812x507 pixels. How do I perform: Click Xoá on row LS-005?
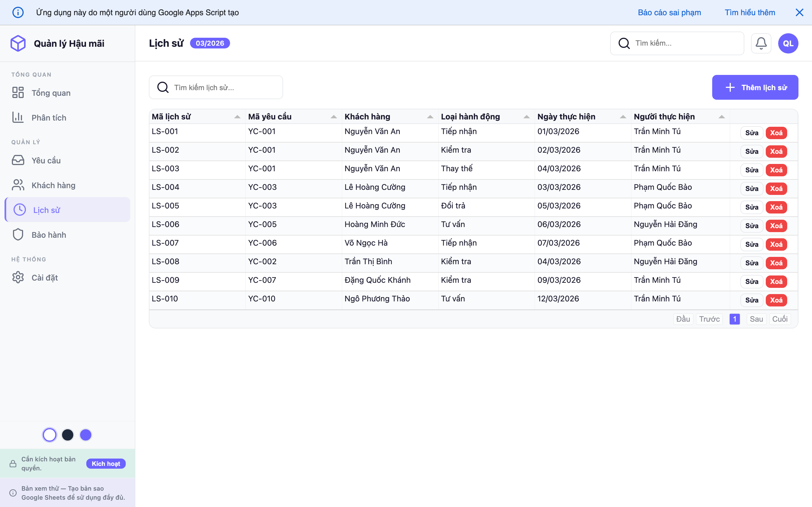click(777, 207)
